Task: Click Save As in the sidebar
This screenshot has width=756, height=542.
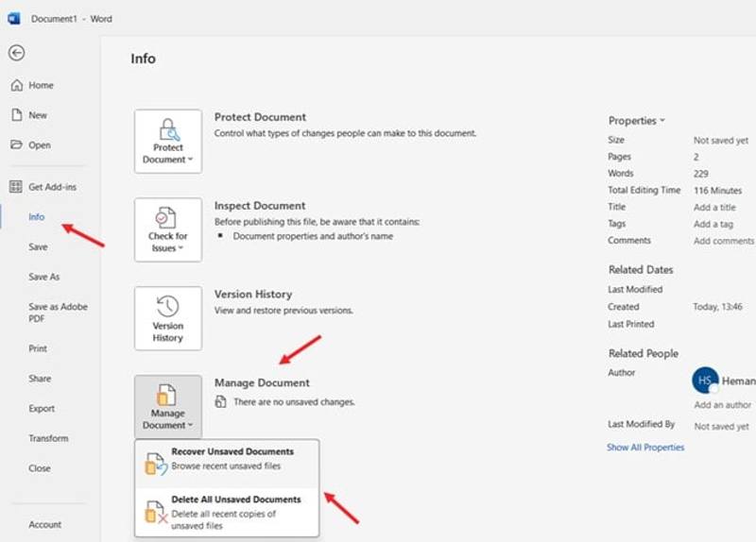Action: point(43,277)
